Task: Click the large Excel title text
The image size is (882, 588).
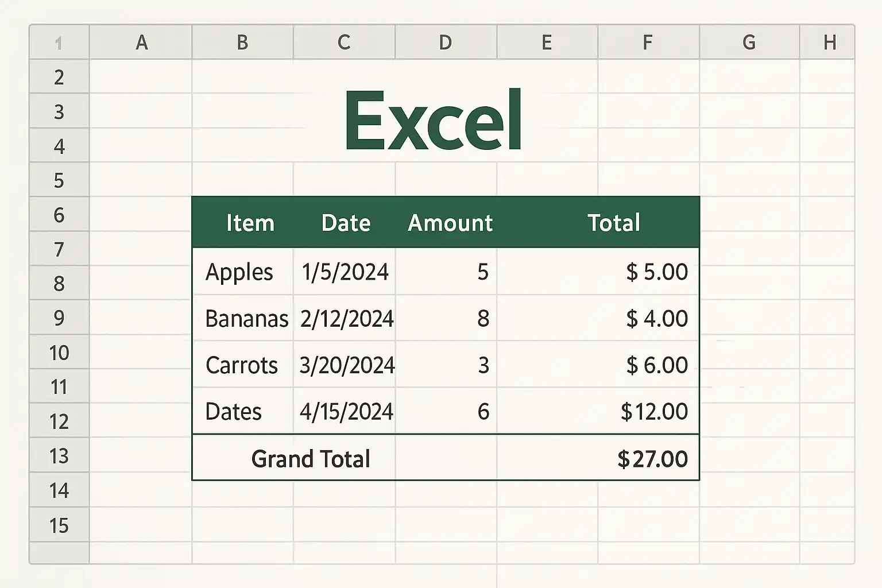Action: pyautogui.click(x=433, y=121)
